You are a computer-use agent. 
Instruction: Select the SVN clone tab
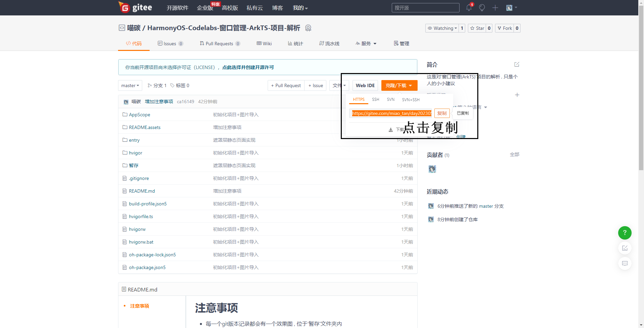click(390, 100)
